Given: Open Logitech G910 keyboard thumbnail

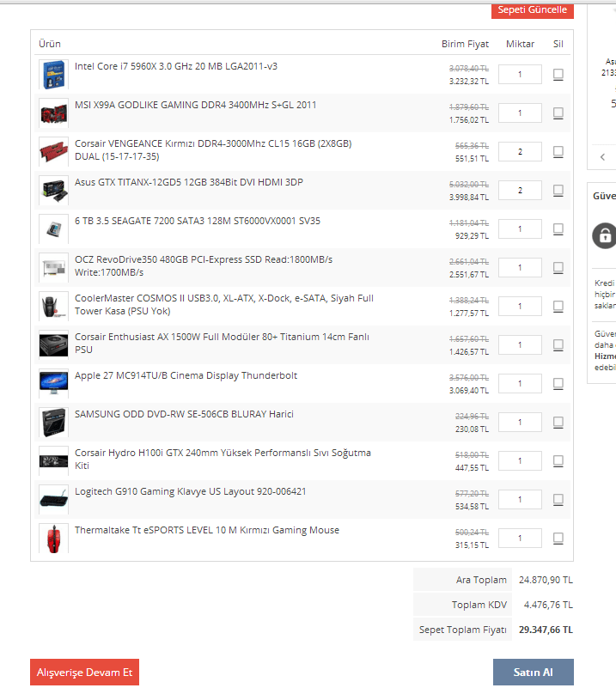Looking at the screenshot, I should pyautogui.click(x=53, y=499).
